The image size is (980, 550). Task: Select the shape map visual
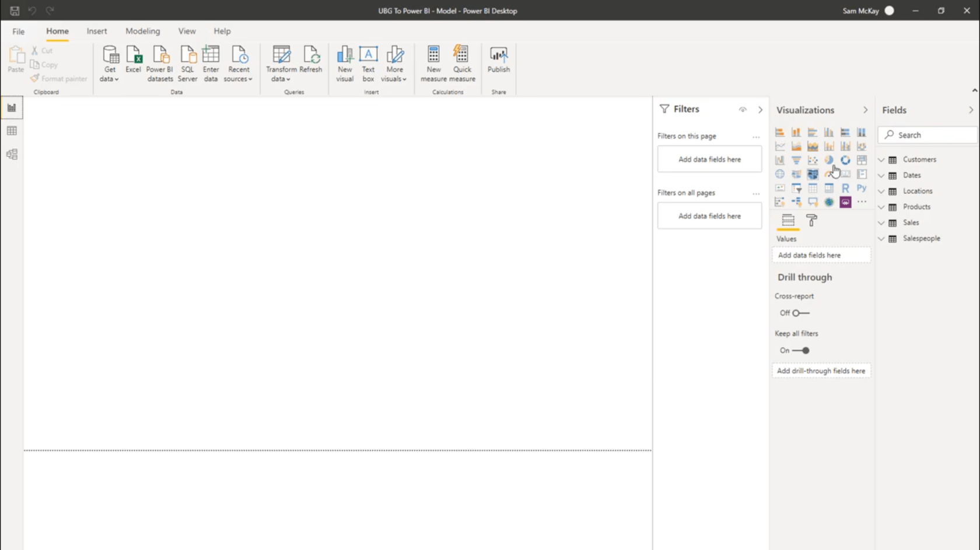(x=813, y=174)
